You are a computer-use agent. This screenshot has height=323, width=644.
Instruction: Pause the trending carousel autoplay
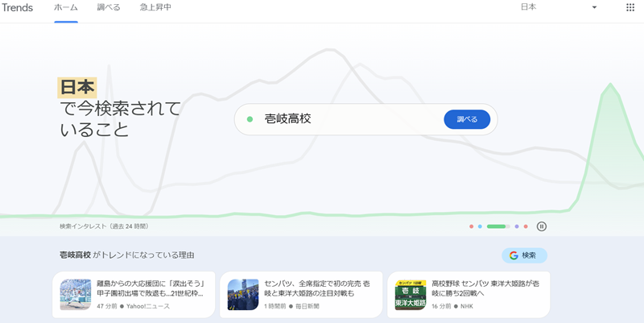click(x=542, y=226)
